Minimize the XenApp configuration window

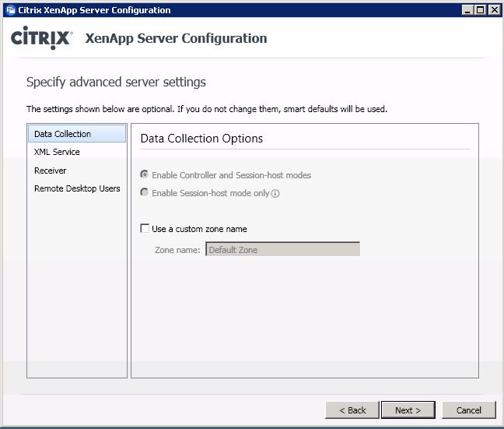467,10
